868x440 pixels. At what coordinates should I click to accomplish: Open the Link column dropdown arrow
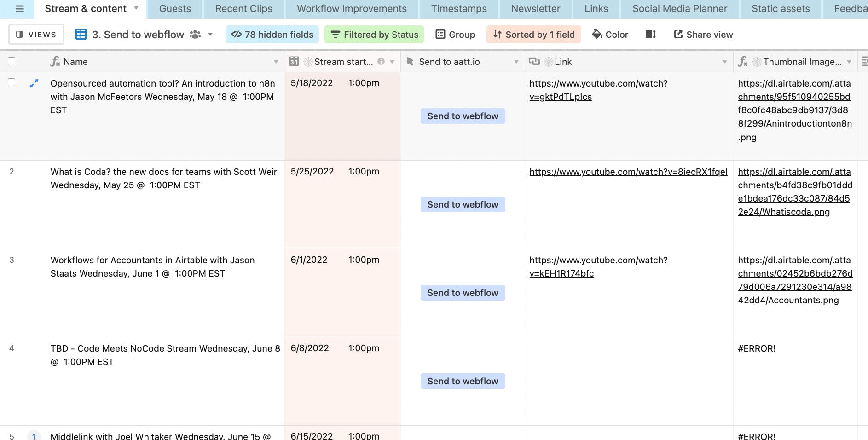tap(725, 62)
